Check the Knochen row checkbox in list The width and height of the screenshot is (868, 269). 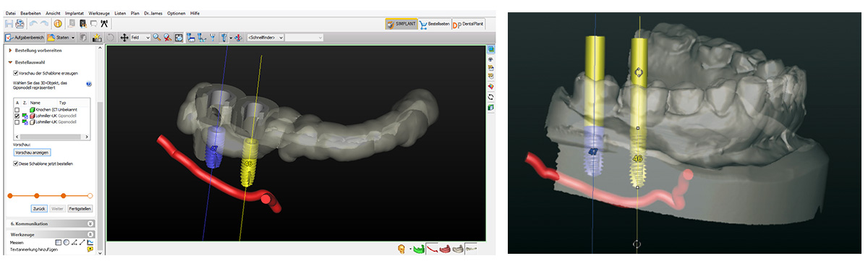[17, 109]
